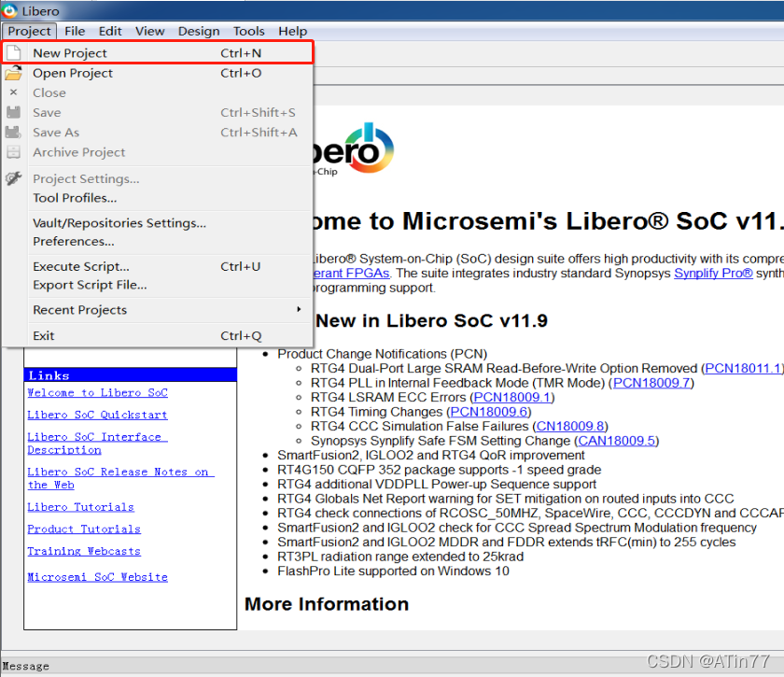Select Recent Projects menu entry

pyautogui.click(x=158, y=310)
